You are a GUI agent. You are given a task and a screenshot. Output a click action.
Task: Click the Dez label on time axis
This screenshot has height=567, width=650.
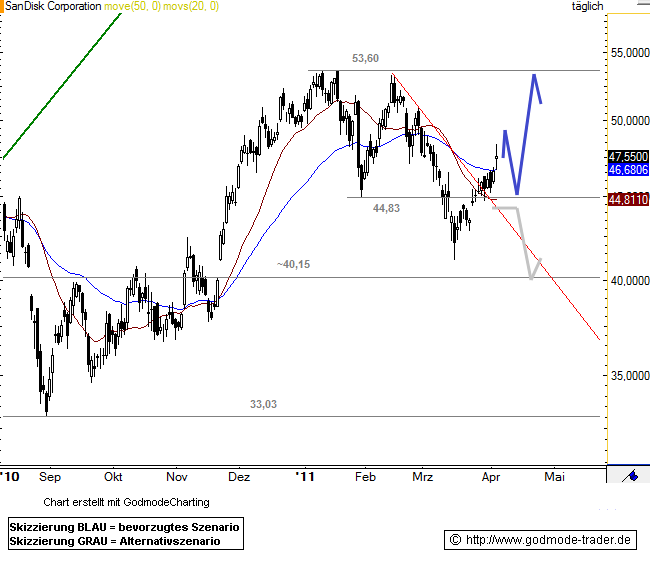pos(239,477)
